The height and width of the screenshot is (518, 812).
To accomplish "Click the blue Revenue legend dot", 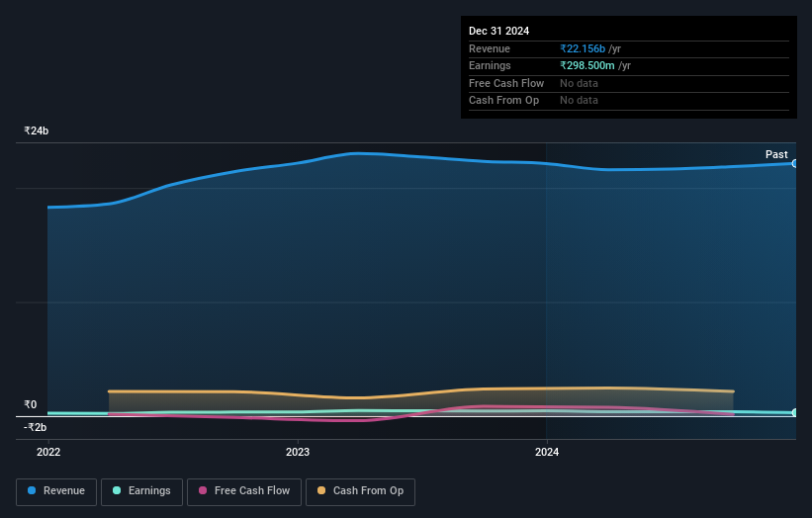I will coord(32,490).
